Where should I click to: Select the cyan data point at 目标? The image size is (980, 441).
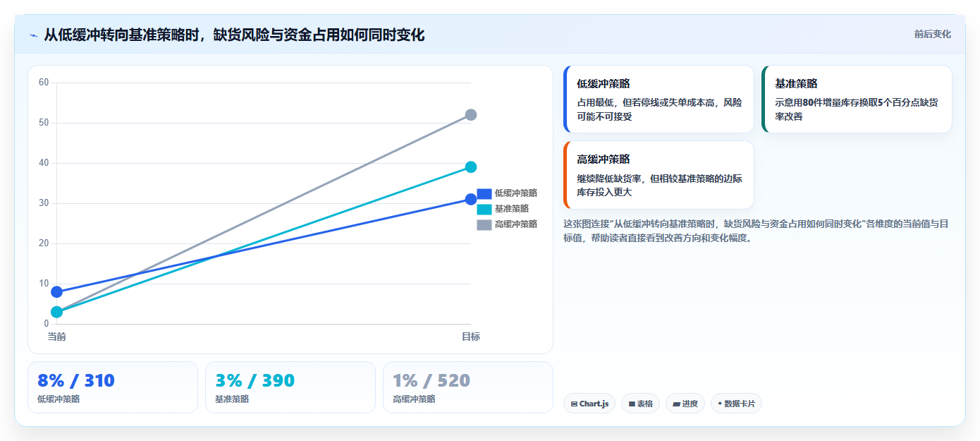(471, 167)
